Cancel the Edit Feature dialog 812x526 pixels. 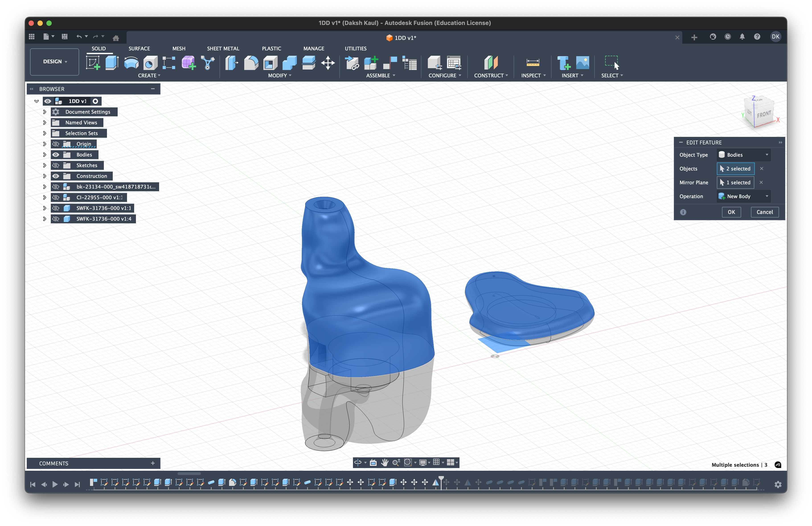tap(764, 212)
